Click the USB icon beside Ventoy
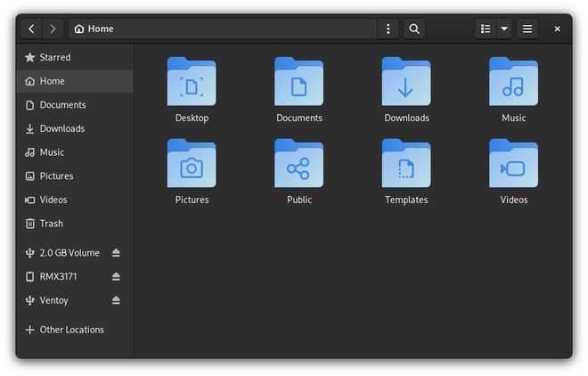 (x=29, y=300)
